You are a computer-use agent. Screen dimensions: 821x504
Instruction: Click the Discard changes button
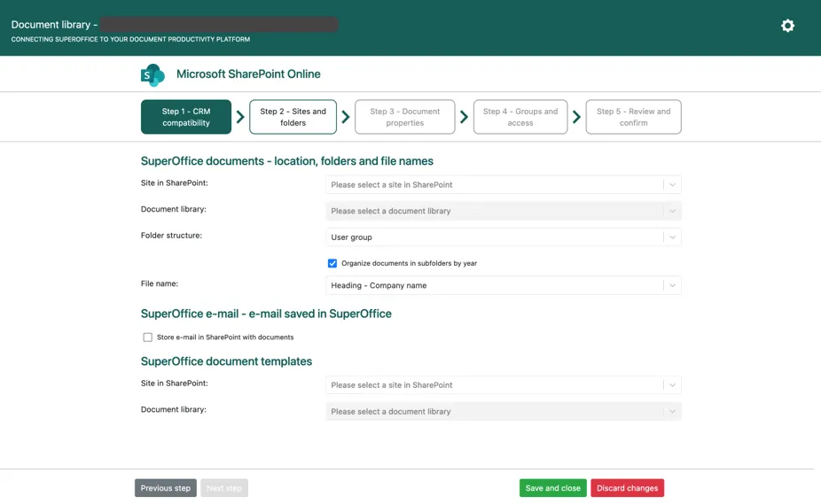click(x=627, y=488)
